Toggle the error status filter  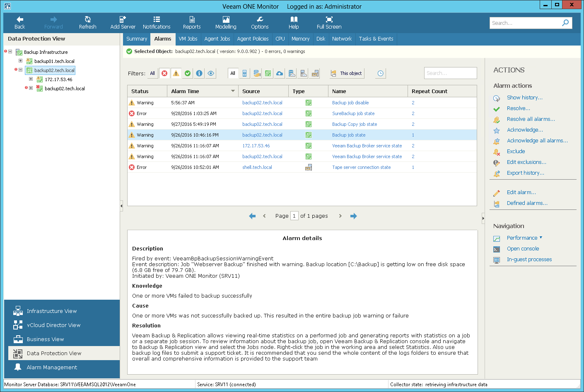click(164, 73)
